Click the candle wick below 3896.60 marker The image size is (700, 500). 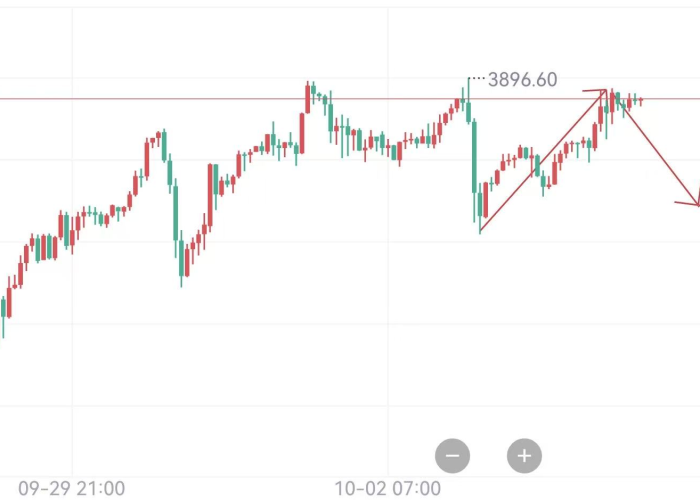(x=468, y=90)
